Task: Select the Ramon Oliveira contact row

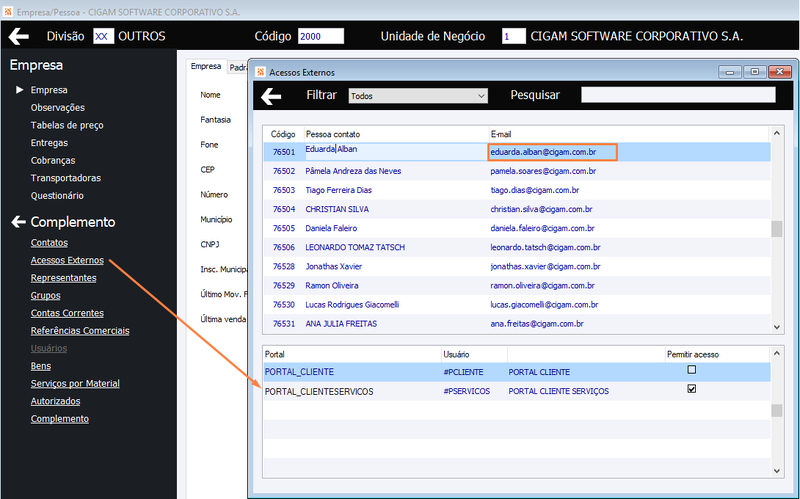Action: pos(517,286)
